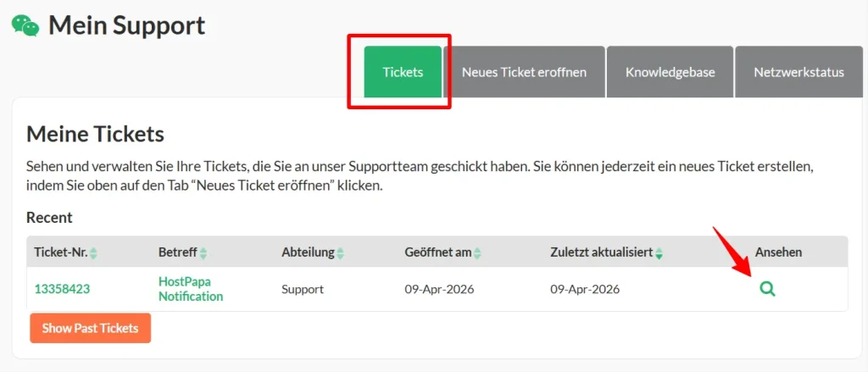
Task: Sort by Geöffnet am arrow icon
Action: [478, 253]
